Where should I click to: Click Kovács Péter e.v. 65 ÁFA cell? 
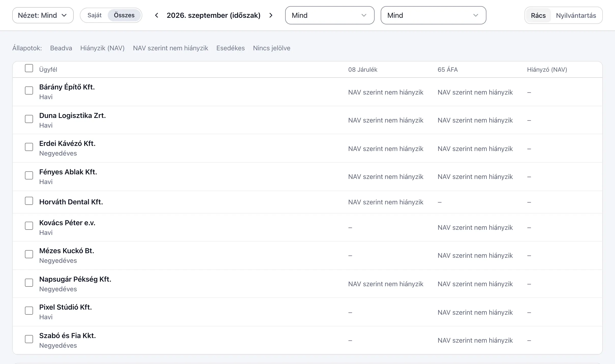pyautogui.click(x=475, y=227)
